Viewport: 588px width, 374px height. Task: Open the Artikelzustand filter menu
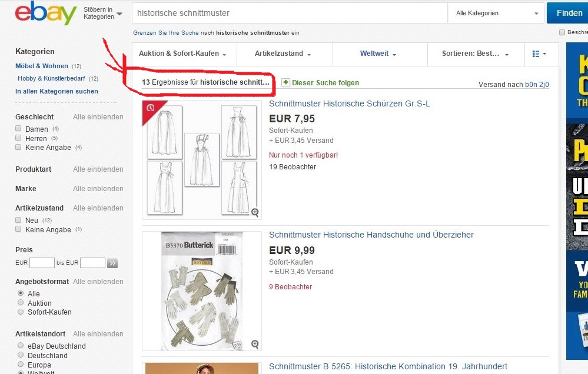click(x=284, y=54)
